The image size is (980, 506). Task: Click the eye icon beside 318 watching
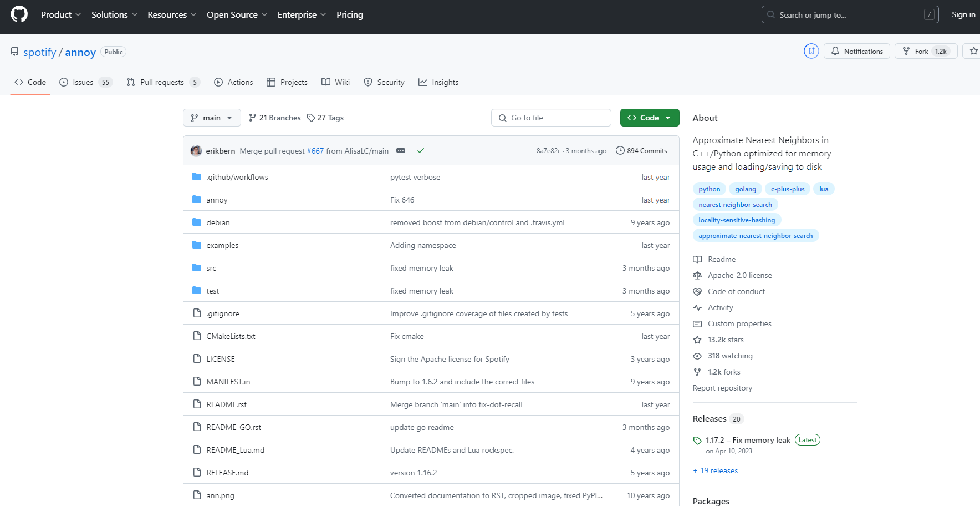(697, 356)
